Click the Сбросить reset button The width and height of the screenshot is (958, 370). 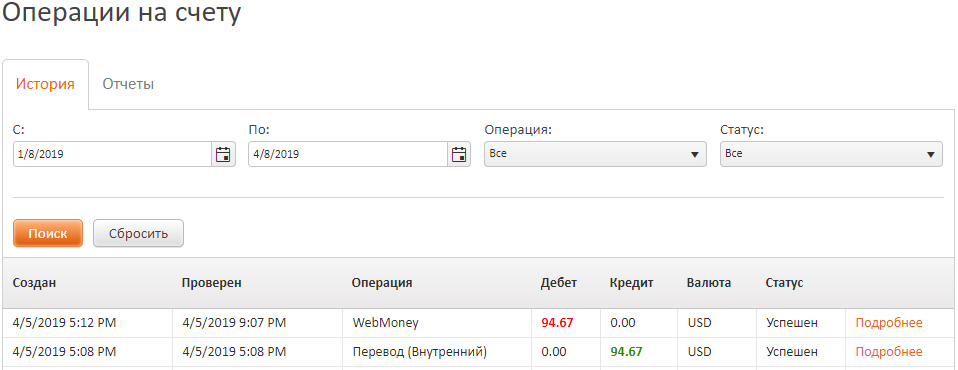pyautogui.click(x=138, y=233)
